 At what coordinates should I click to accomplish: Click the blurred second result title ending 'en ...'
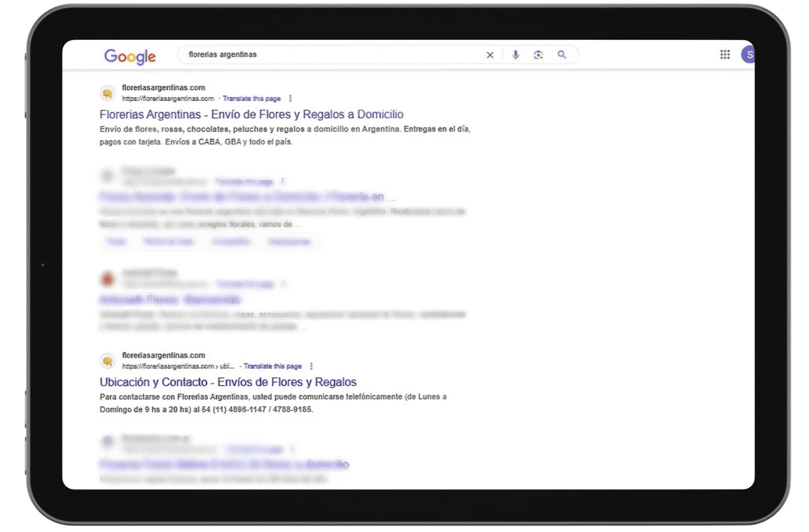[247, 197]
